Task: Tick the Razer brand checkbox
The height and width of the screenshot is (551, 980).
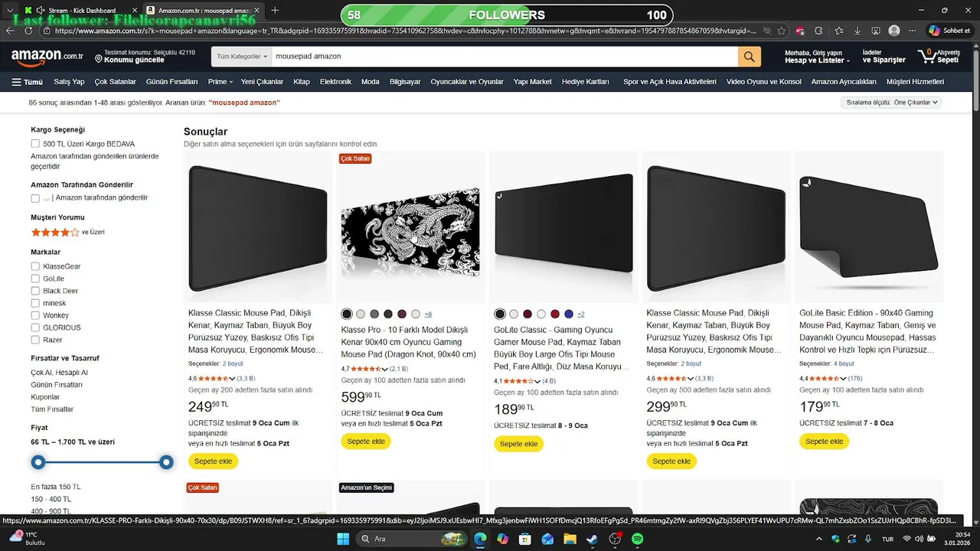Action: coord(35,340)
